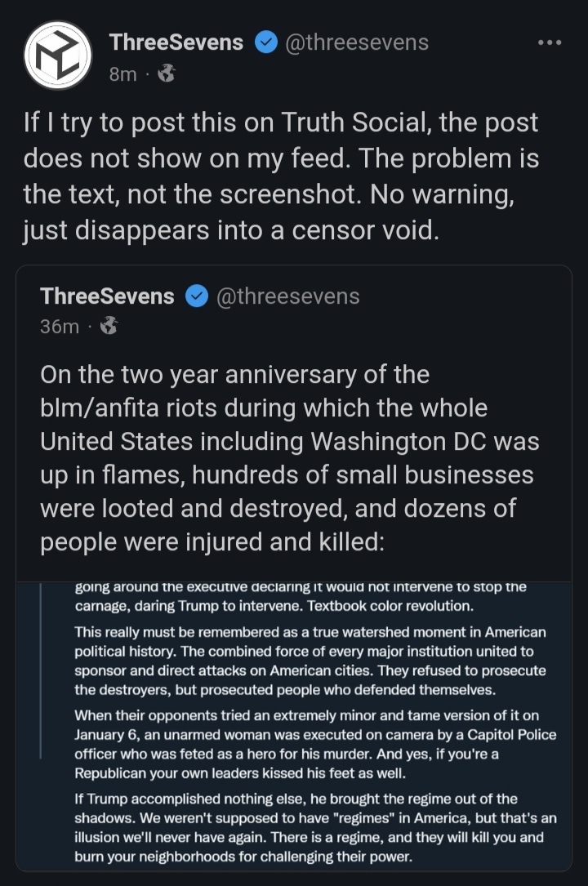Open @threesevens handle at the top
Image resolution: width=588 pixels, height=886 pixels.
[357, 42]
